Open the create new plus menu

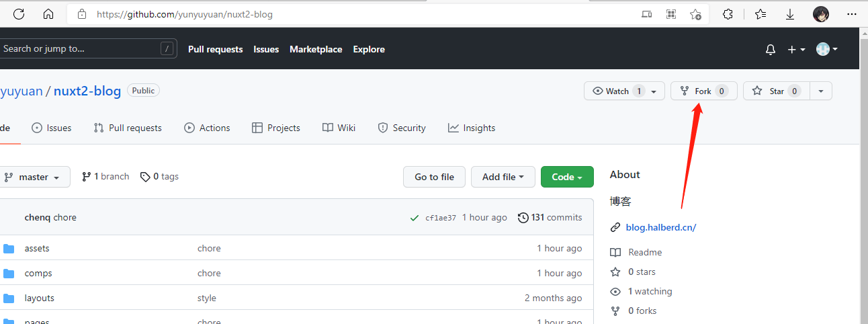(796, 49)
